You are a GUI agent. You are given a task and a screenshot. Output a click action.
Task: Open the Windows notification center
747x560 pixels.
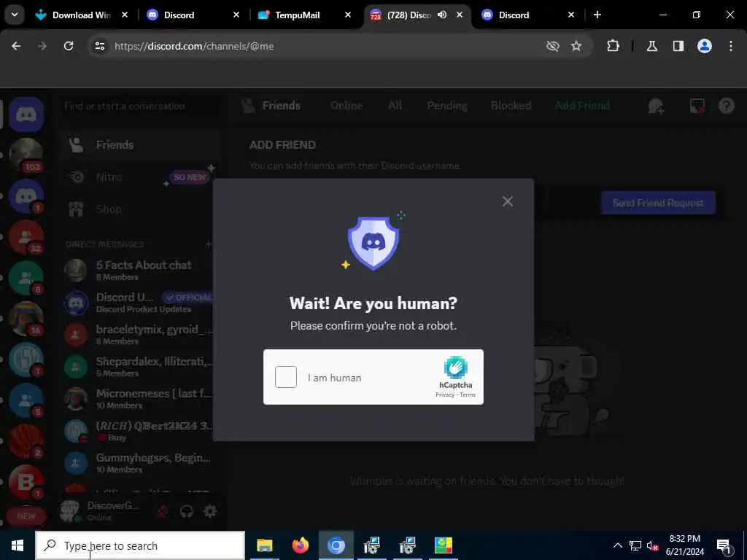click(724, 545)
